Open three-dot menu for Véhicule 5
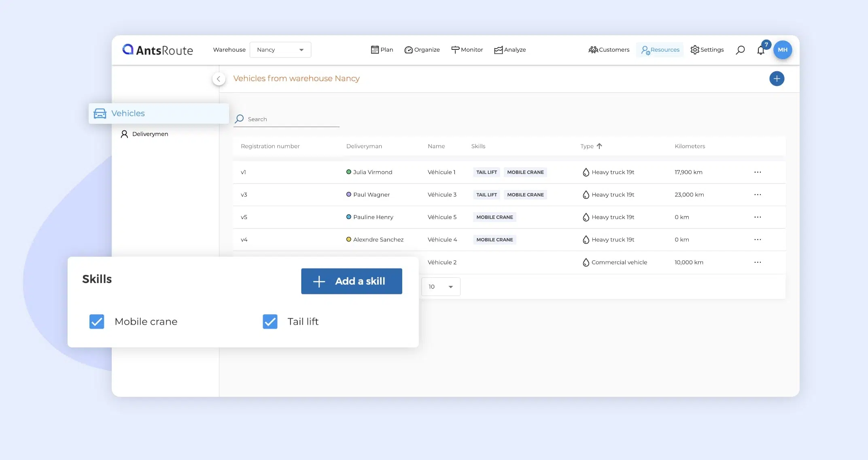This screenshot has width=868, height=460. 758,217
